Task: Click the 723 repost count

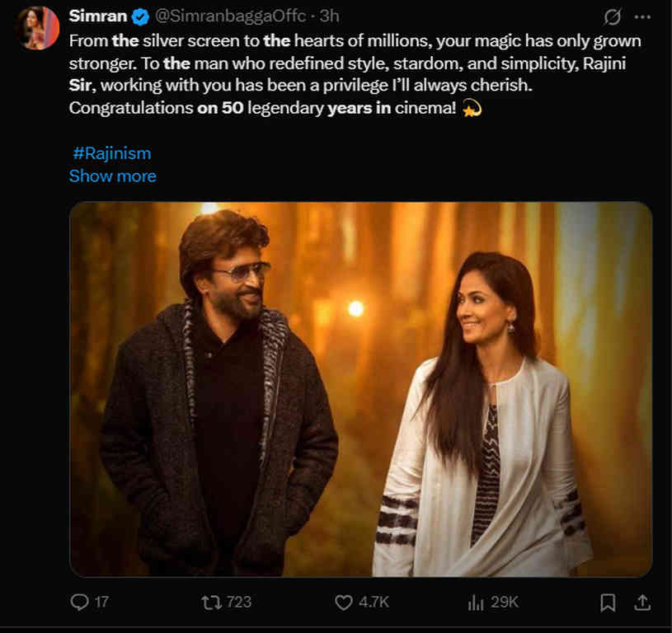Action: 238,603
